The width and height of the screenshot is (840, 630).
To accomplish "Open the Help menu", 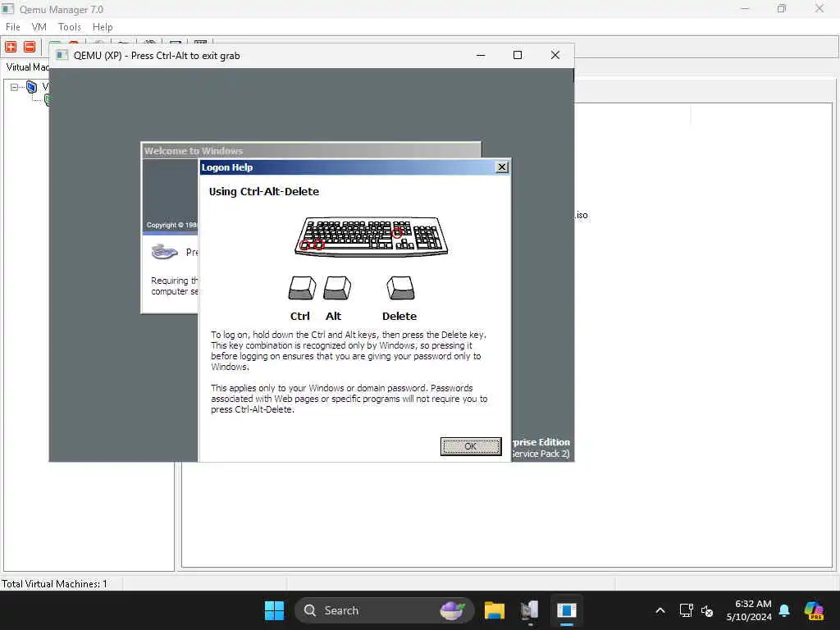I will click(103, 27).
